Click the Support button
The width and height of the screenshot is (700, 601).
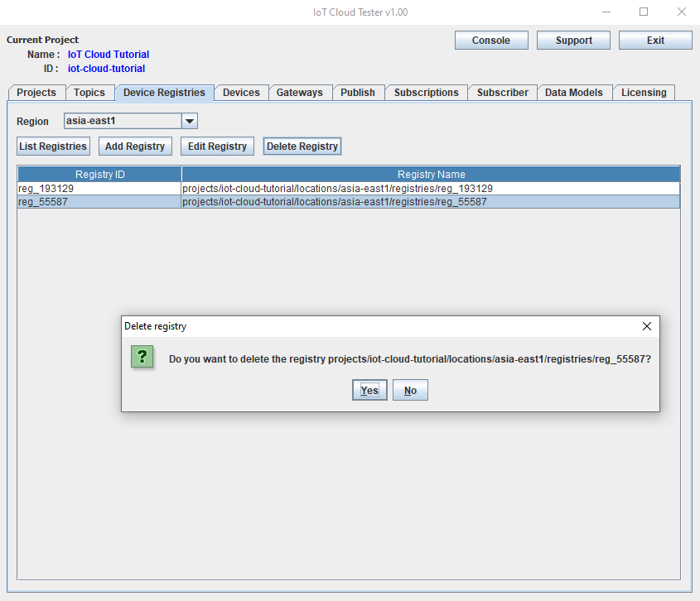[x=573, y=41]
